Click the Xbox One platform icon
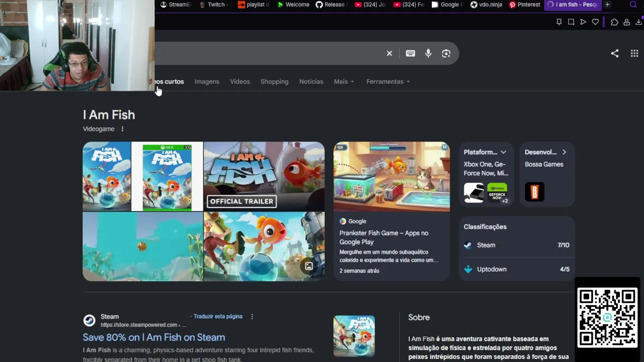The image size is (644, 362). pos(473,192)
